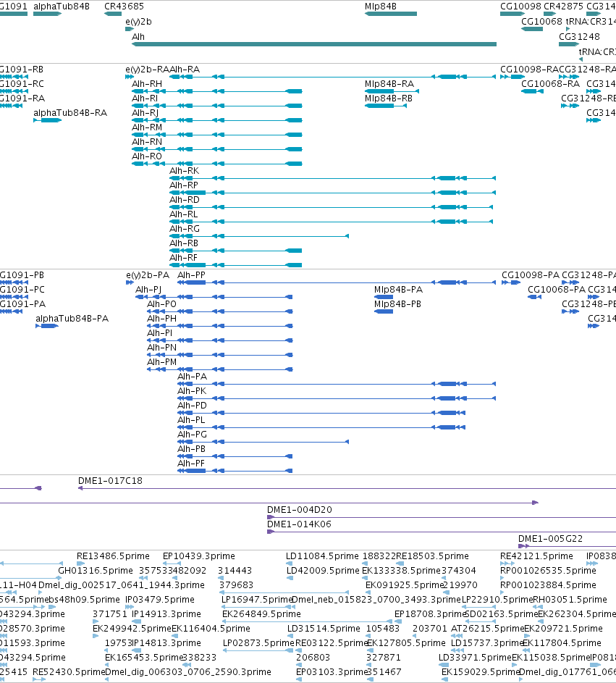Click the alphaTub84B gene label
Screen dimensions: 616x683
[x=62, y=6]
